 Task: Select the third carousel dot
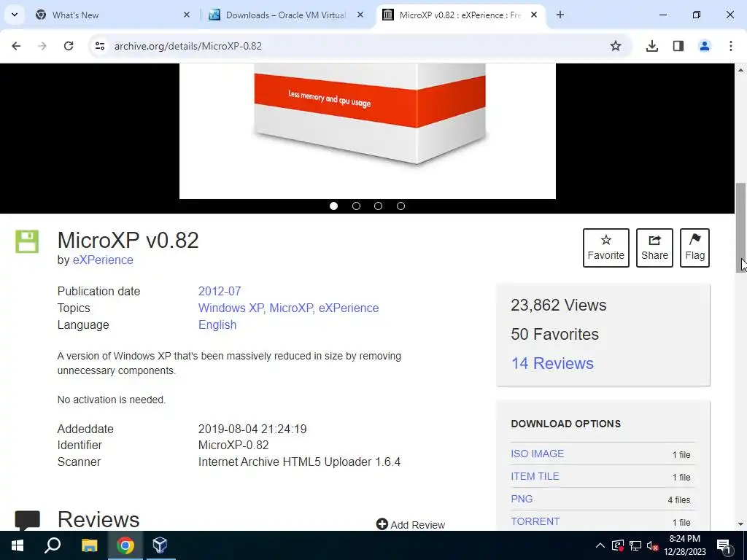[379, 206]
